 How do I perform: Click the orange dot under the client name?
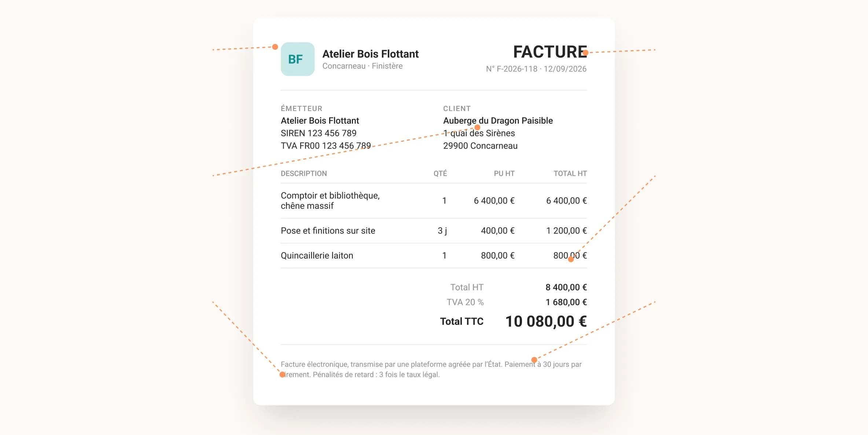(x=477, y=127)
